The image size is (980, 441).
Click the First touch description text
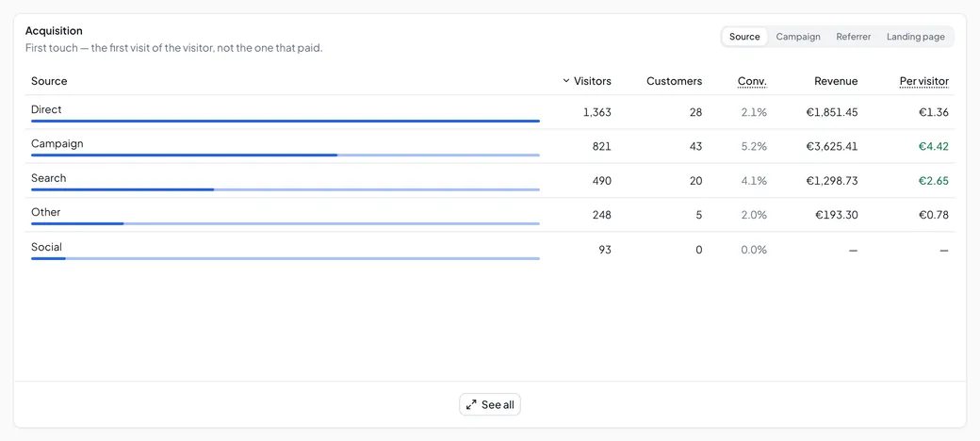[173, 47]
